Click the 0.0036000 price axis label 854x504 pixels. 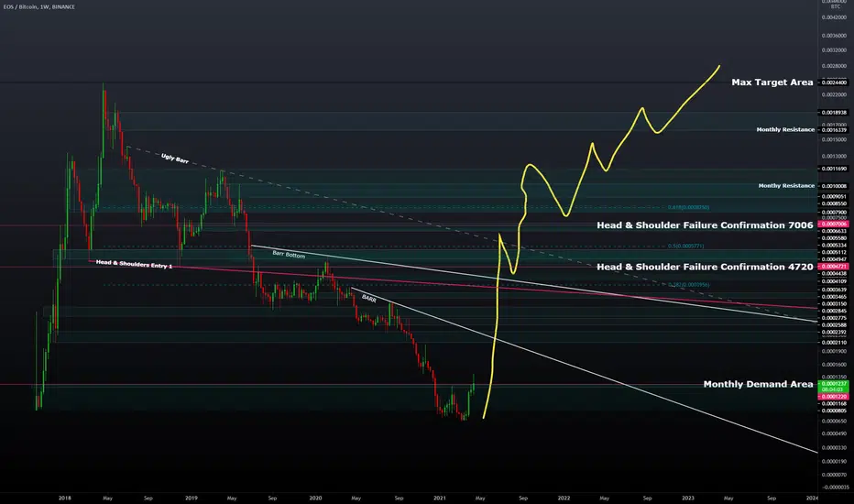click(x=834, y=36)
